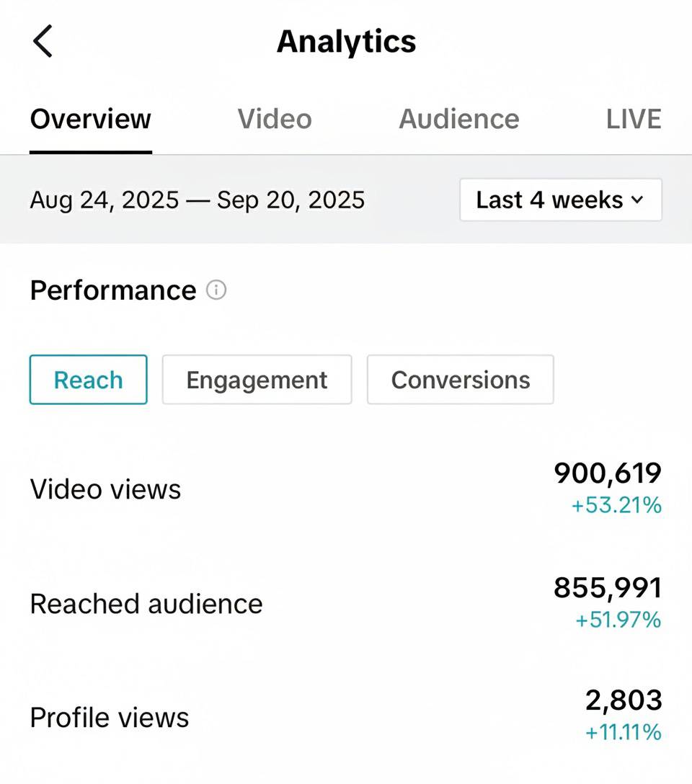Switch to the Video tab
This screenshot has width=692, height=784.
click(274, 119)
